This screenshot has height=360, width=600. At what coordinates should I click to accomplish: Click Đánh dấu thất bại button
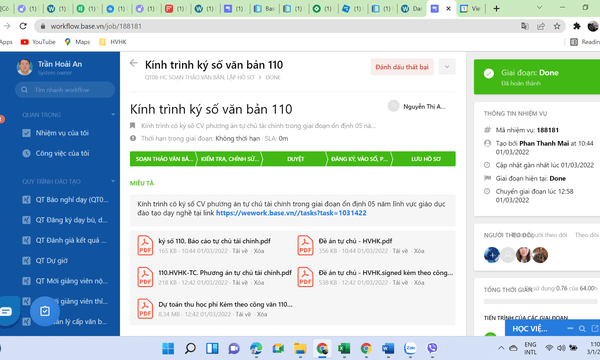pyautogui.click(x=402, y=67)
